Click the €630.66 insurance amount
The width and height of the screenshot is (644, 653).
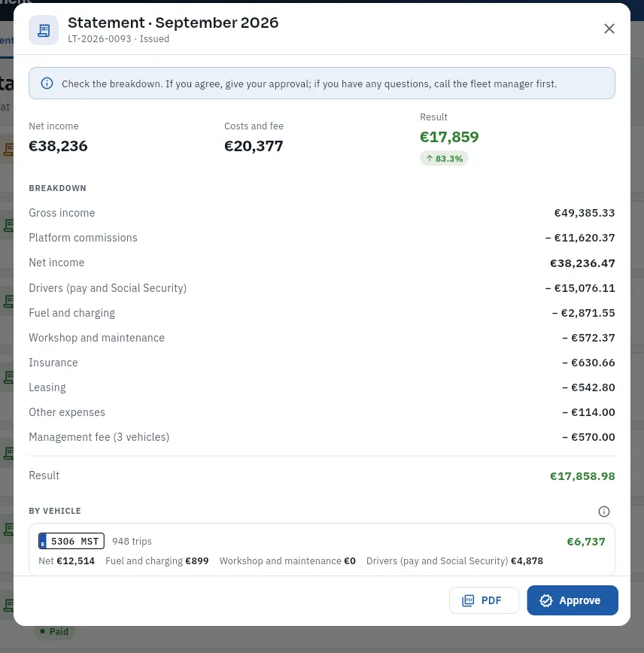tap(588, 363)
